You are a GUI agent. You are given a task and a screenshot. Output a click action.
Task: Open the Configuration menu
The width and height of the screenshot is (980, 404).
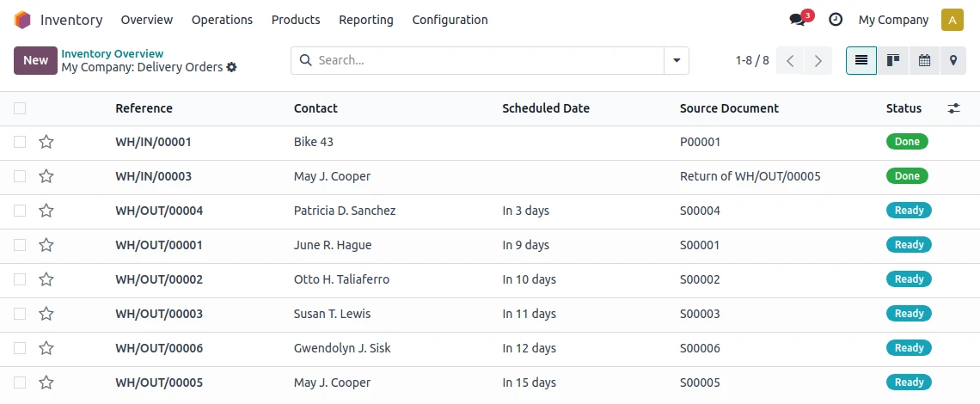click(450, 20)
